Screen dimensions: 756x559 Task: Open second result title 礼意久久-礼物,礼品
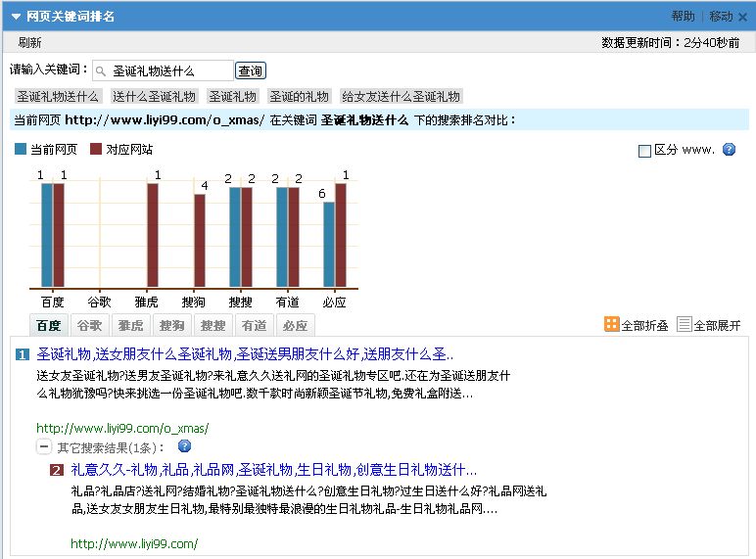tap(274, 469)
